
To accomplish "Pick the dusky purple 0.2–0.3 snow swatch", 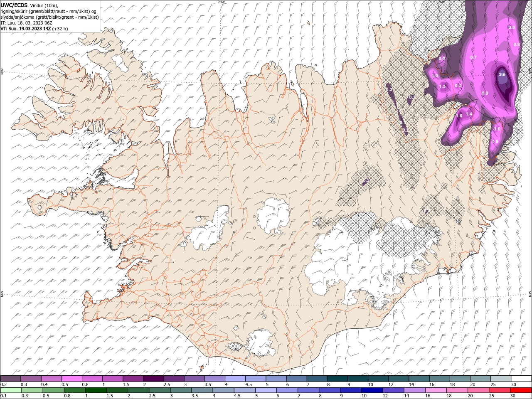I will click(10, 379).
